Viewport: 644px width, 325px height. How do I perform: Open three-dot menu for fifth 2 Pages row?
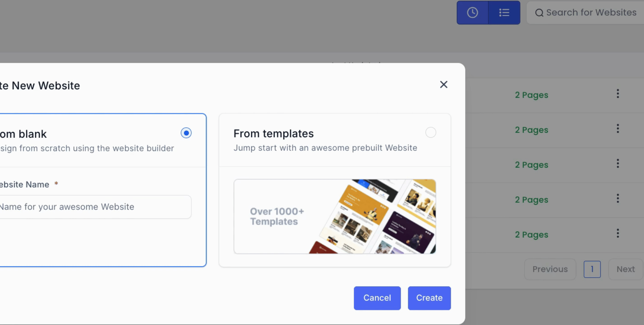click(x=618, y=233)
